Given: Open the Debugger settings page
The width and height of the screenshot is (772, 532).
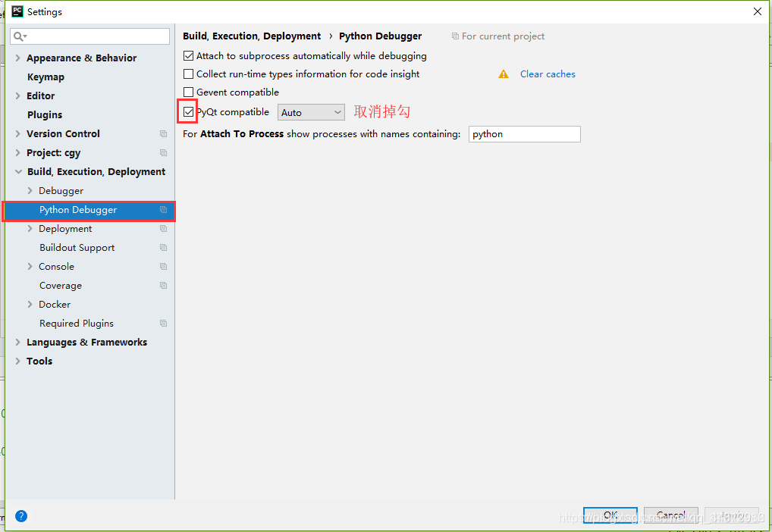Looking at the screenshot, I should 61,191.
